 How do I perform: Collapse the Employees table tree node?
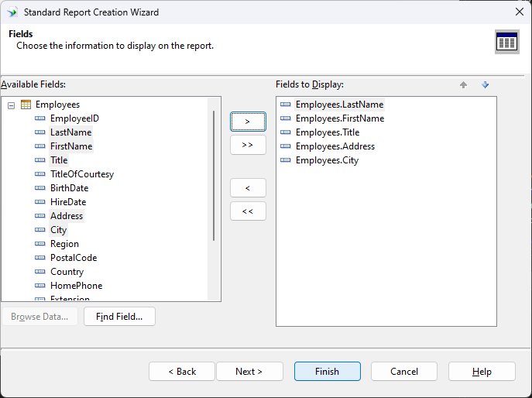[x=12, y=105]
